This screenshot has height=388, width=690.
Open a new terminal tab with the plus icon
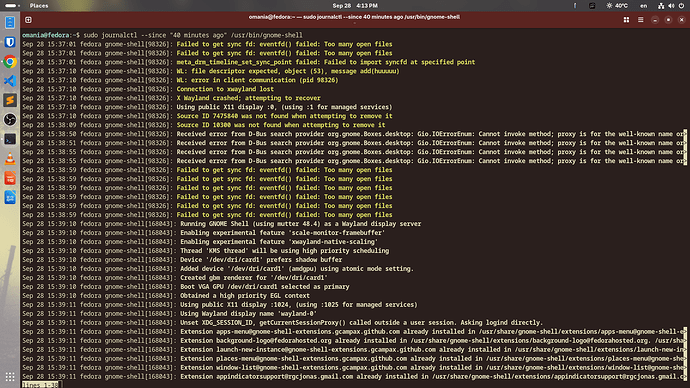pos(28,20)
